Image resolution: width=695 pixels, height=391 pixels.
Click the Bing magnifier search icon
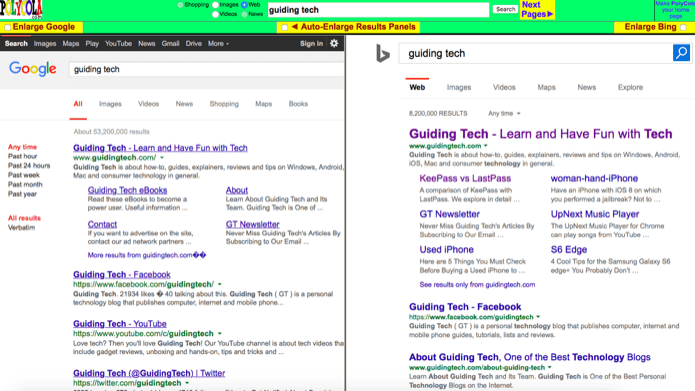tap(681, 53)
